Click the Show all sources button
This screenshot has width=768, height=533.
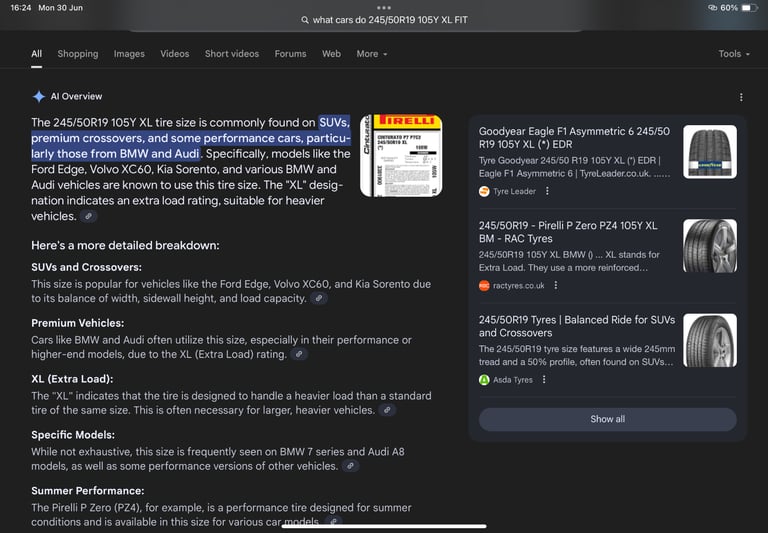coord(607,419)
